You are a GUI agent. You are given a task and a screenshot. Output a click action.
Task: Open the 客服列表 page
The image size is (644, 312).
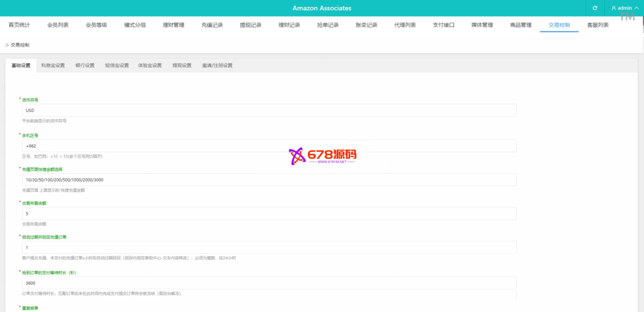tap(598, 25)
